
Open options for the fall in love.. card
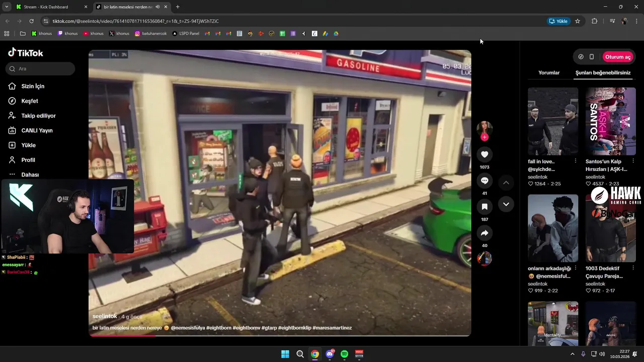tap(576, 161)
